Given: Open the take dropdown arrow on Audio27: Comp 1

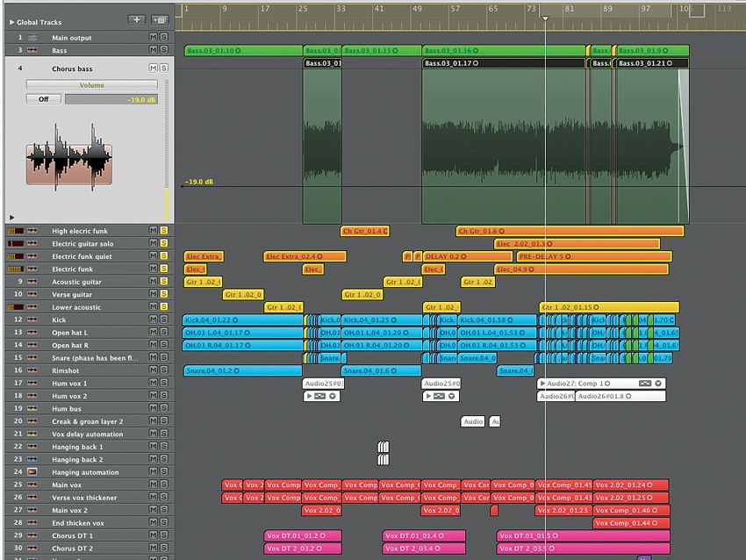Looking at the screenshot, I should pyautogui.click(x=657, y=384).
